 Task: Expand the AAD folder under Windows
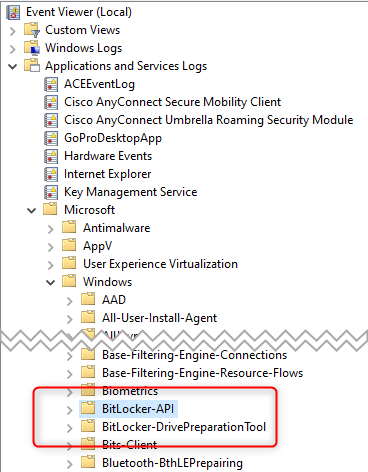pos(69,301)
